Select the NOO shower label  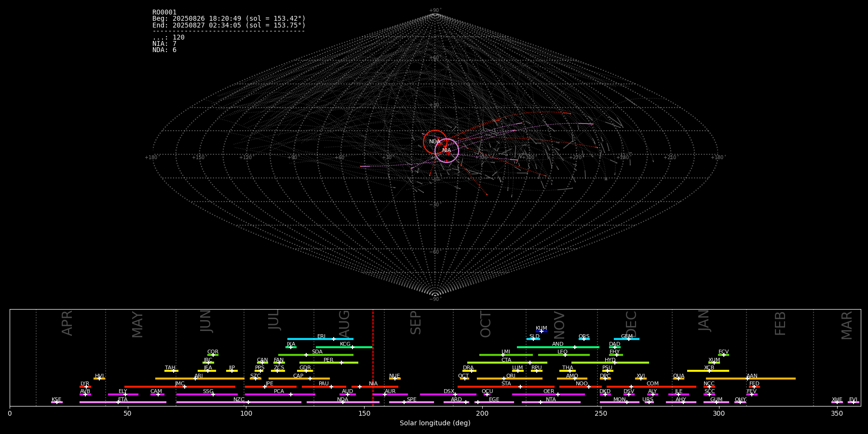pos(582,384)
